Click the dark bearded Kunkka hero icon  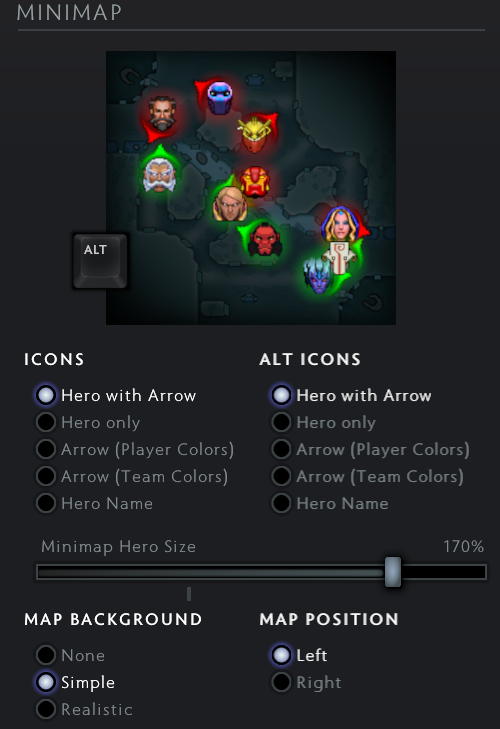(162, 114)
